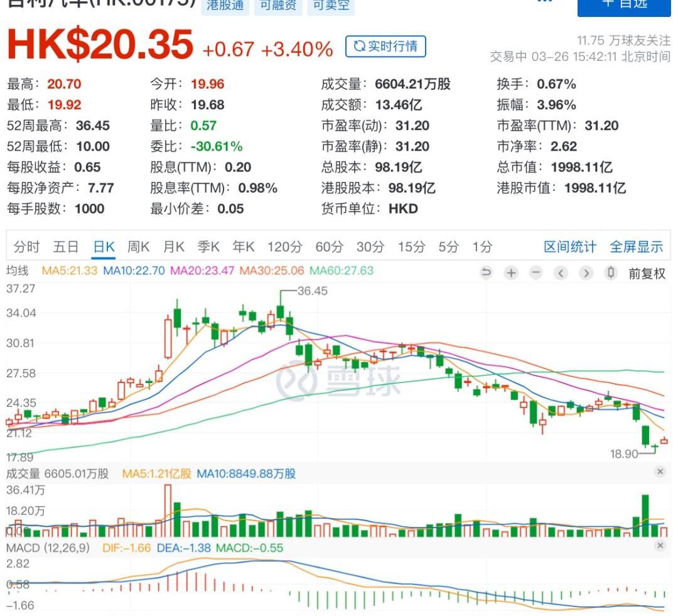Image resolution: width=678 pixels, height=616 pixels.
Task: Select the 年K tab
Action: click(x=244, y=247)
